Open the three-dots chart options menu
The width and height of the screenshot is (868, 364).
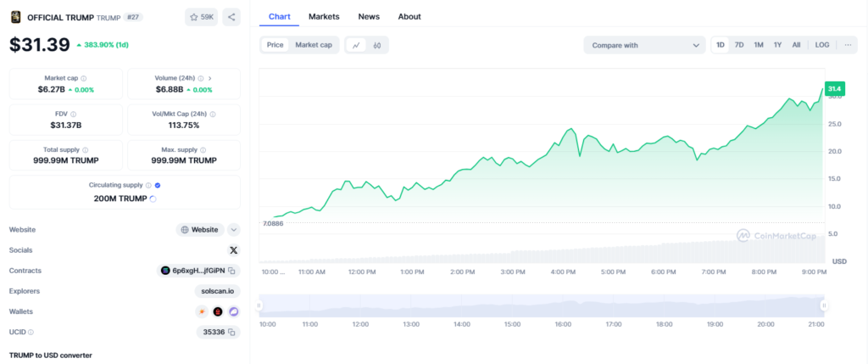pyautogui.click(x=848, y=46)
